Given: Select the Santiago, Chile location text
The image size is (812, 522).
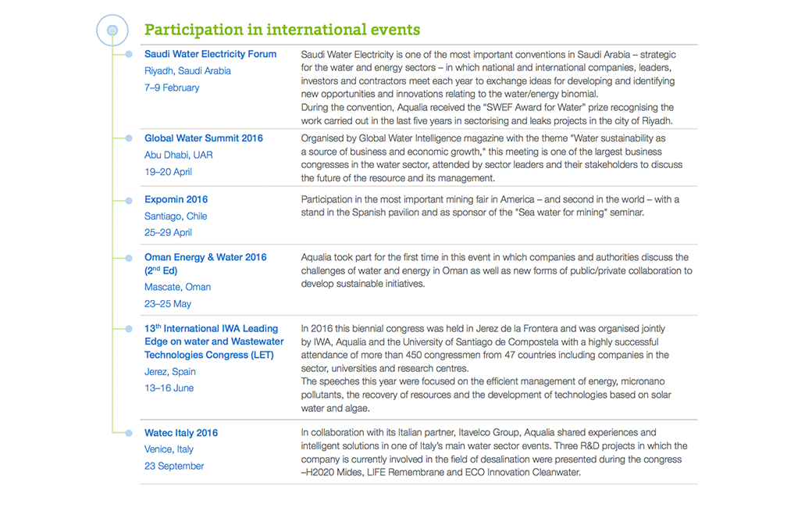Looking at the screenshot, I should coord(176,216).
